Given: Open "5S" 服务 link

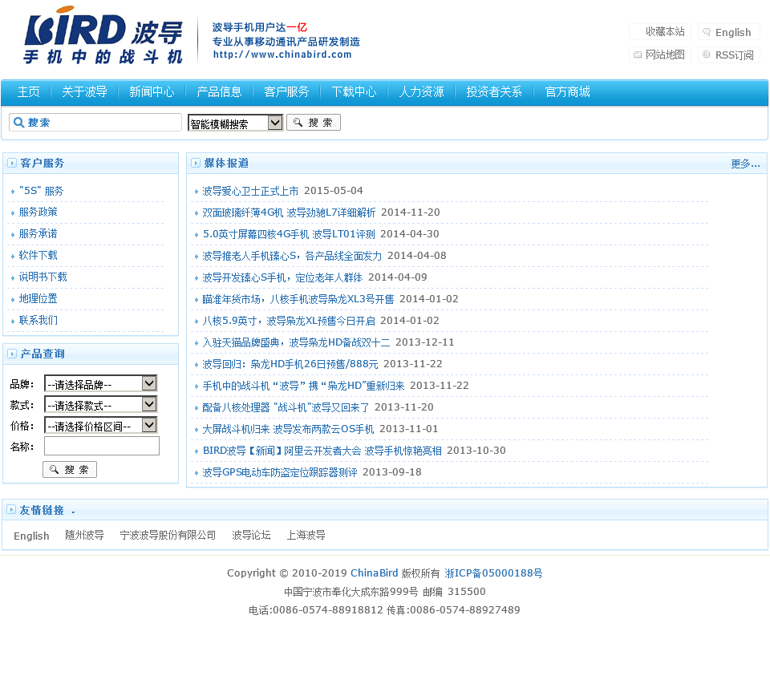Looking at the screenshot, I should (x=41, y=191).
